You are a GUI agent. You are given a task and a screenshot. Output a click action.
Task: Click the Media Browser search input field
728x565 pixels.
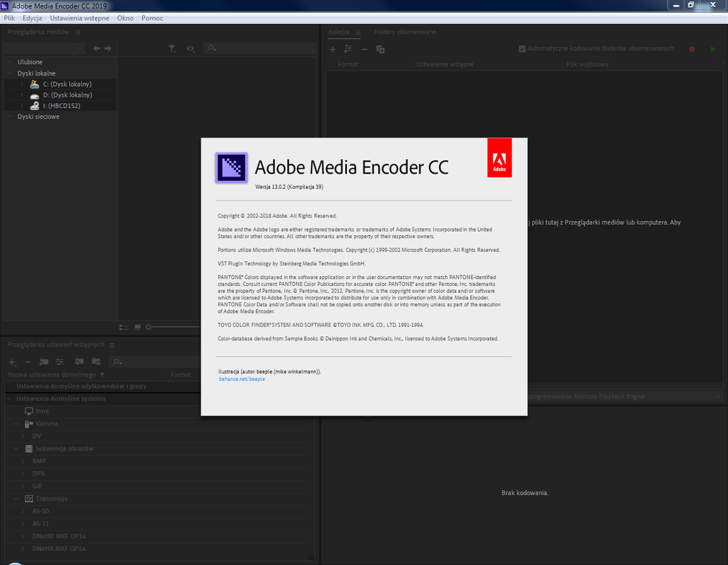point(260,48)
